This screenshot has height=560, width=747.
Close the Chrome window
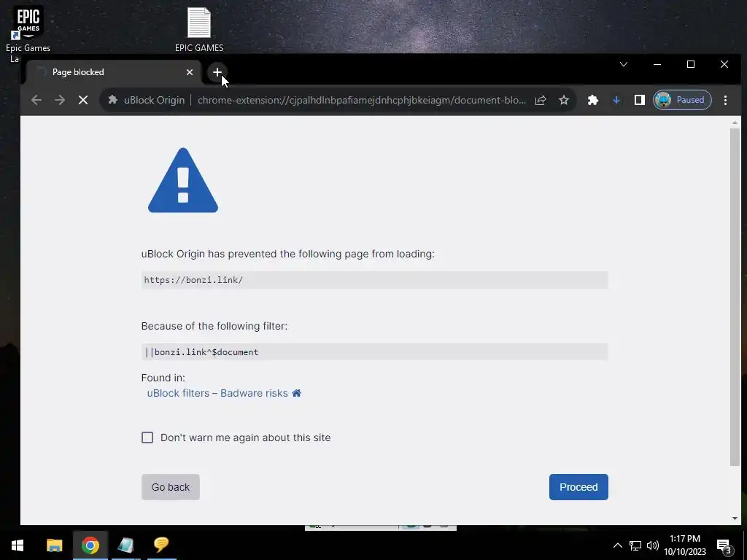[x=724, y=64]
